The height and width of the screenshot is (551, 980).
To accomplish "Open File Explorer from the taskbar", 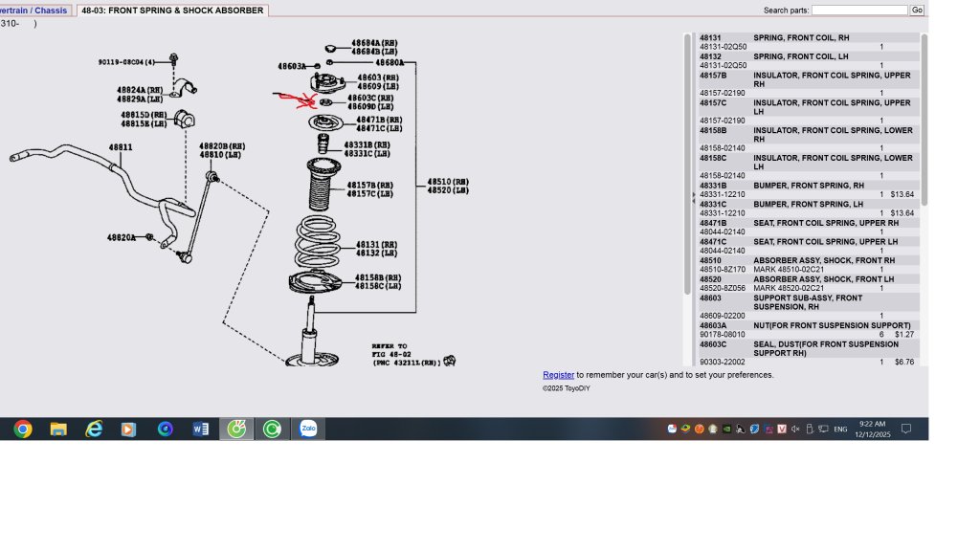I will click(58, 430).
